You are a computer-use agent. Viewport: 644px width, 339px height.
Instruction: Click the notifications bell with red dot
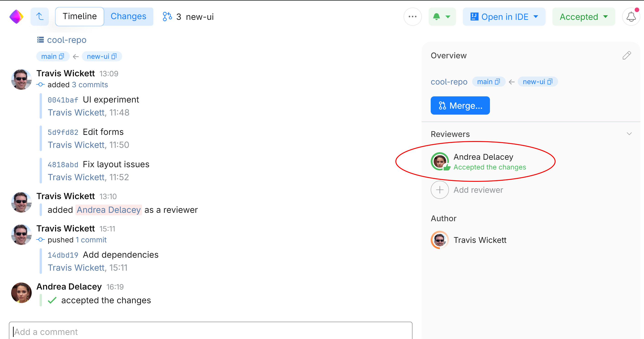[631, 17]
